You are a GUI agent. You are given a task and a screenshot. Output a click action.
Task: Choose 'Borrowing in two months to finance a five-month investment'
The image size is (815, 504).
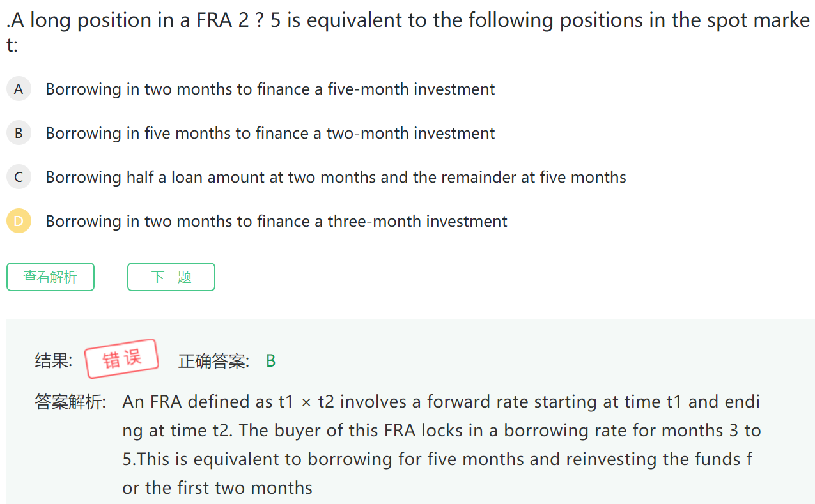pos(270,89)
